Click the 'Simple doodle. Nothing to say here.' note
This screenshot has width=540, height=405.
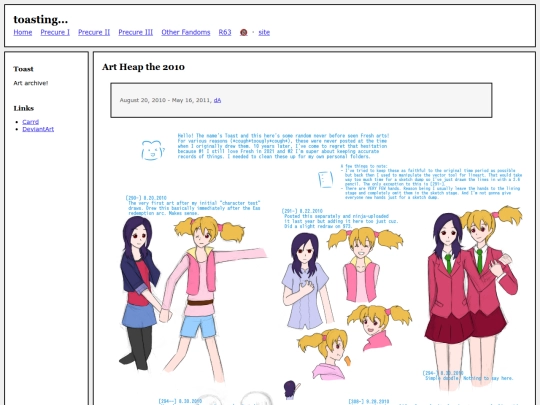pos(469,378)
